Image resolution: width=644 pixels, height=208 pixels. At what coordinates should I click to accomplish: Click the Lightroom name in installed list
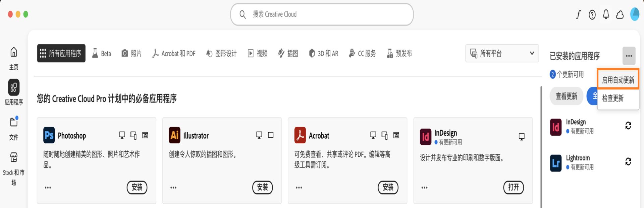(578, 158)
